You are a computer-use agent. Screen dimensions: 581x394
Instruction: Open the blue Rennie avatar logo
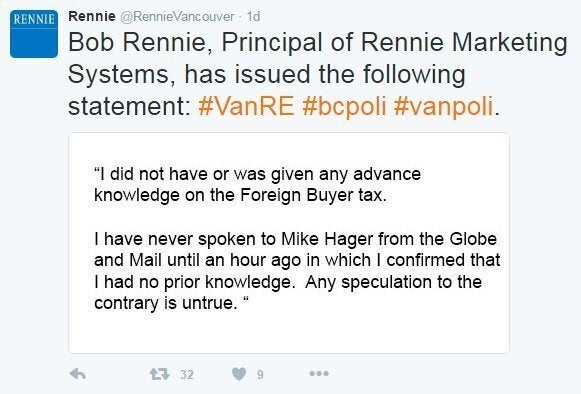click(34, 34)
